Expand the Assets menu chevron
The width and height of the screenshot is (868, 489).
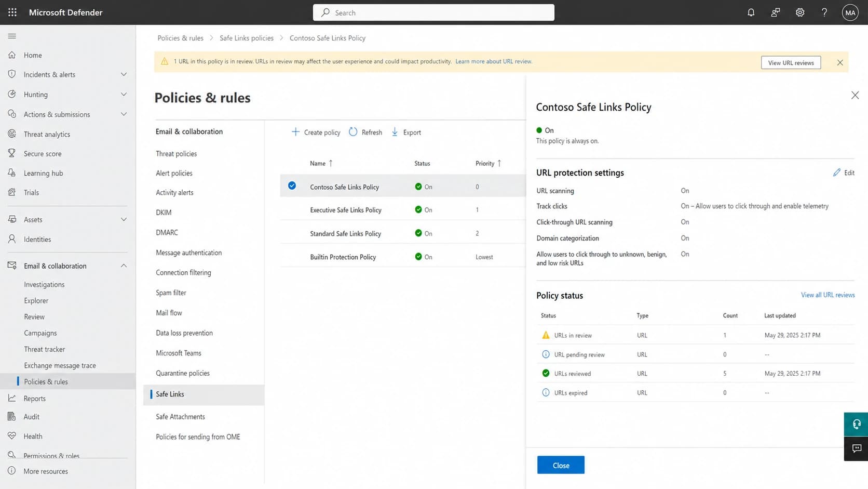(x=124, y=219)
